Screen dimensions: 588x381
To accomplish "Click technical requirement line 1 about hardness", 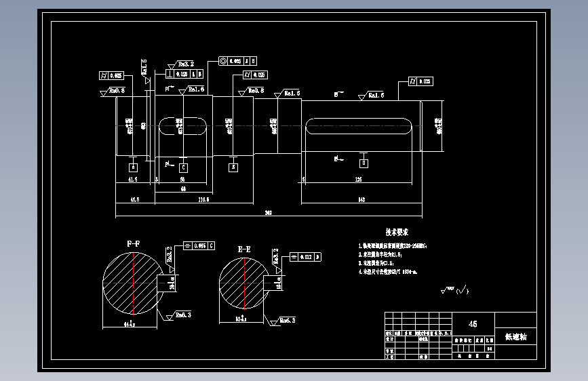I will click(393, 246).
